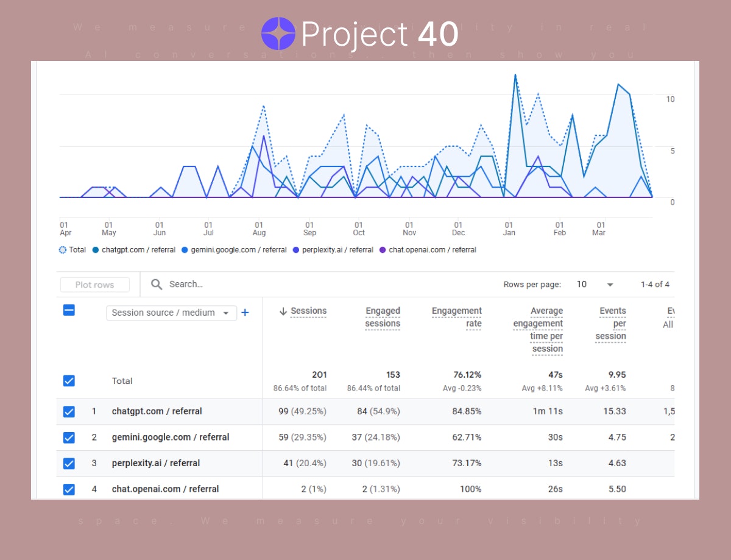Click chat.openai.com / referral row label
This screenshot has height=560, width=731.
[165, 489]
